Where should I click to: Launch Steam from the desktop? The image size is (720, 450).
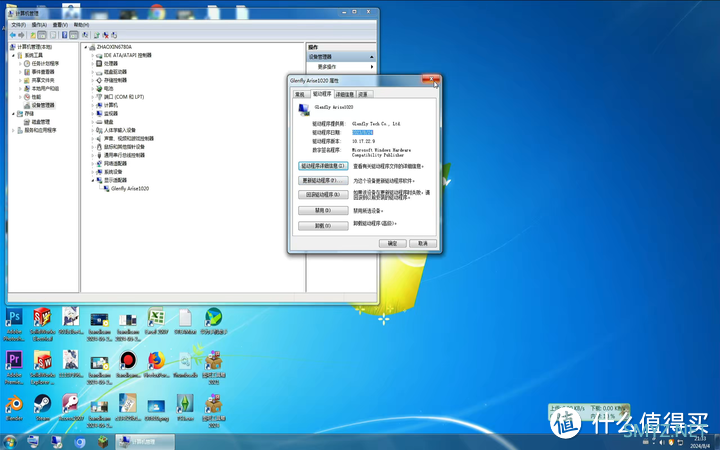(43, 404)
